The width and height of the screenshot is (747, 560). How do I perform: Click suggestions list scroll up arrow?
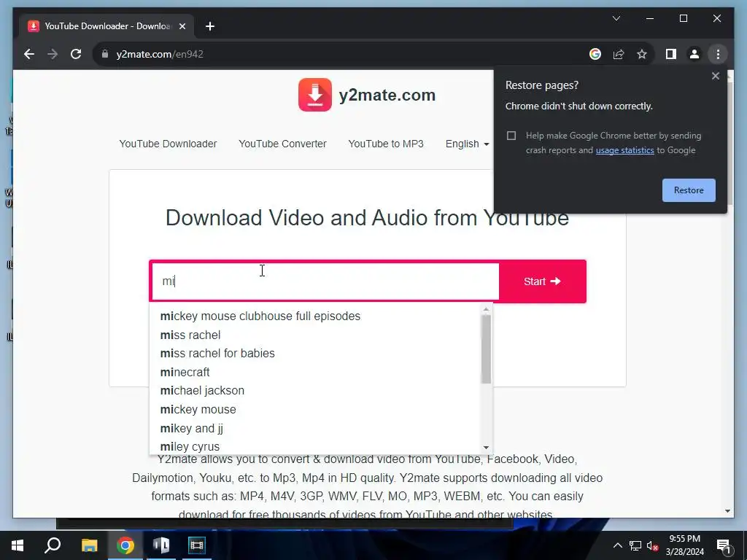pos(486,309)
